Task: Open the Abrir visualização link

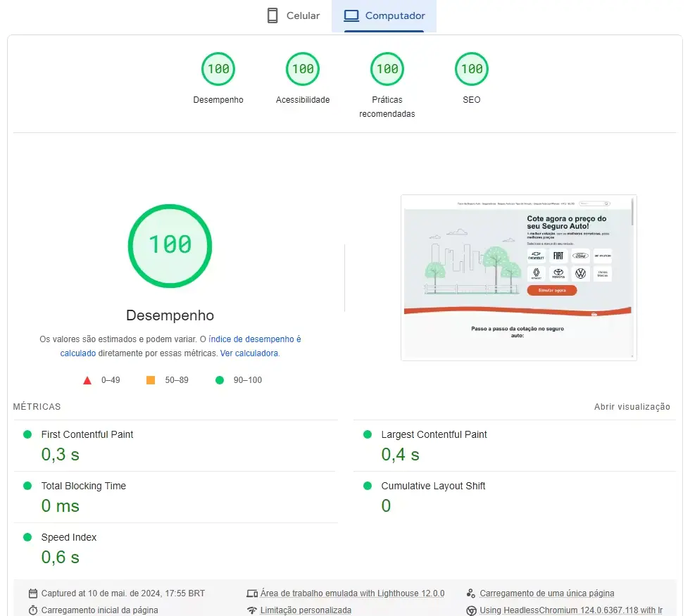Action: pos(632,406)
